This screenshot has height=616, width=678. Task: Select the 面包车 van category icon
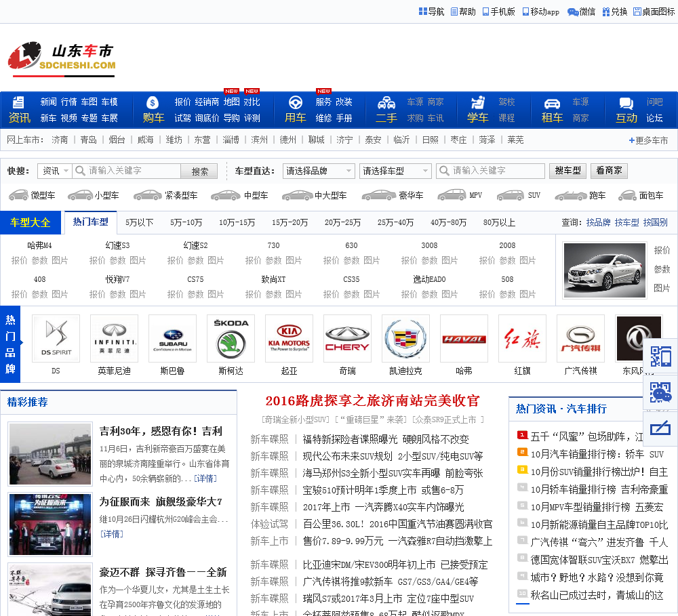point(627,195)
